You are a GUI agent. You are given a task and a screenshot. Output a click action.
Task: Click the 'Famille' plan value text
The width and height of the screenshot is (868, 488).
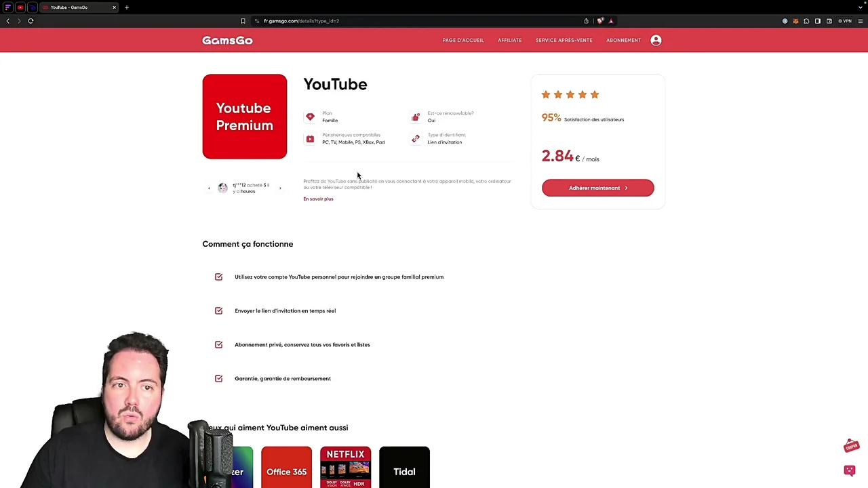(330, 121)
